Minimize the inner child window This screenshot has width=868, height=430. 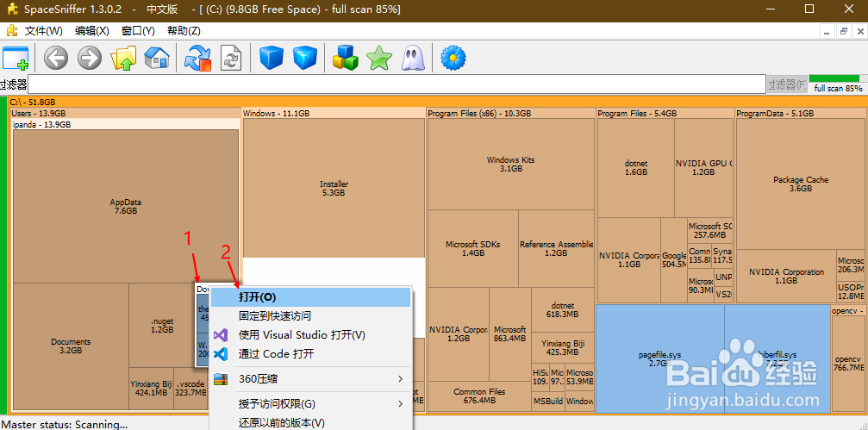pyautogui.click(x=827, y=32)
